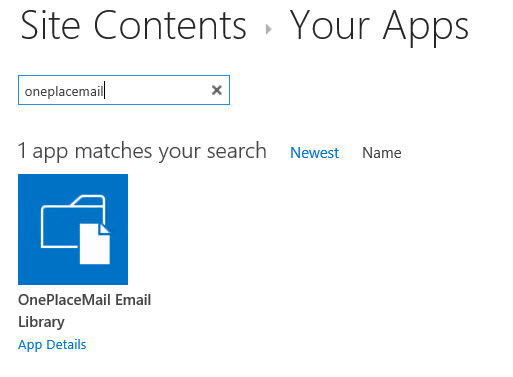
Task: Clear the search box with the X icon
Action: [x=217, y=90]
